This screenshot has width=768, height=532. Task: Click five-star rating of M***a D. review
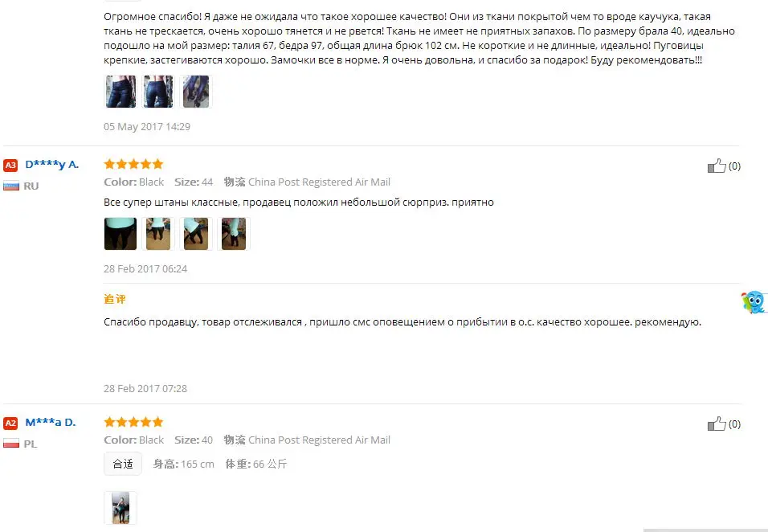click(133, 422)
